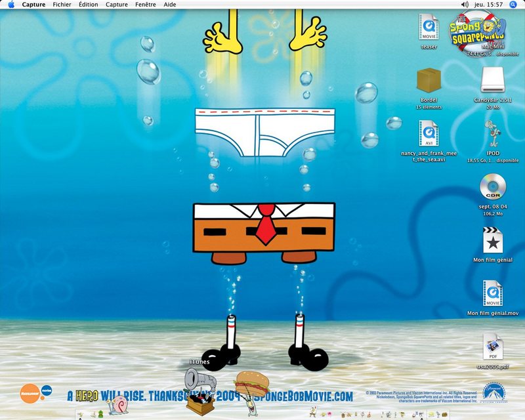Select the Mon film génial.mov file
This screenshot has height=420, width=525.
click(493, 293)
